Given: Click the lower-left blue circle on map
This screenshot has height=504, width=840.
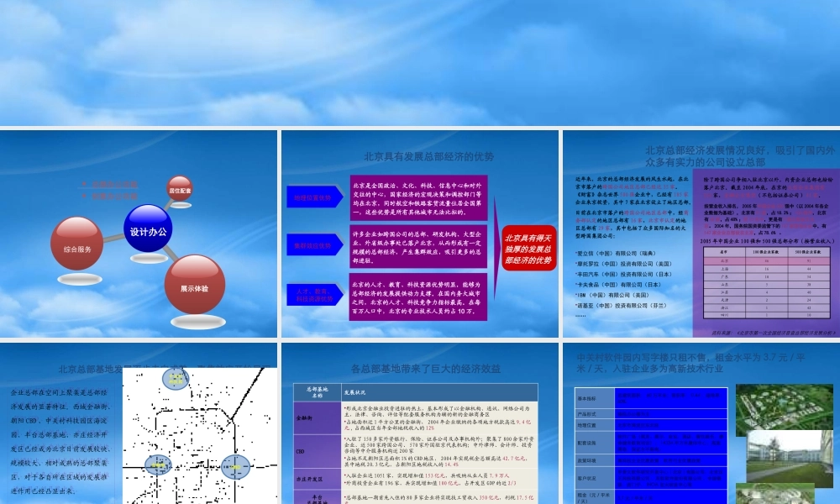Looking at the screenshot, I should (x=158, y=465).
